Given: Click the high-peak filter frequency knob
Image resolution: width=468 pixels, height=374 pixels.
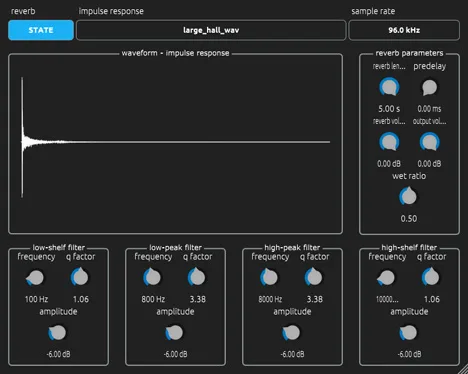Looking at the screenshot, I should click(x=269, y=278).
